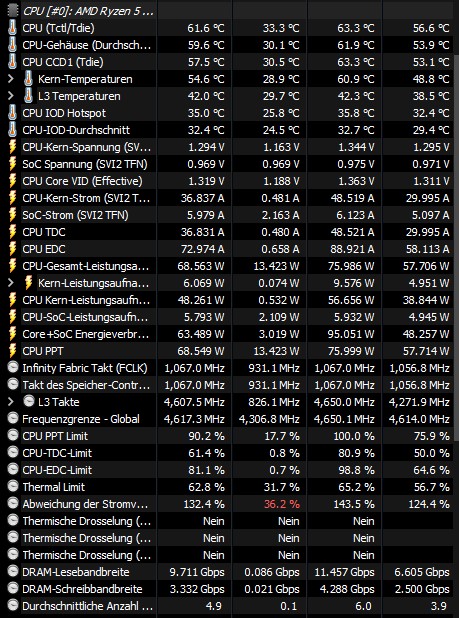Click lightning icon beside Kern-Leistungsaufnahme

point(28,283)
